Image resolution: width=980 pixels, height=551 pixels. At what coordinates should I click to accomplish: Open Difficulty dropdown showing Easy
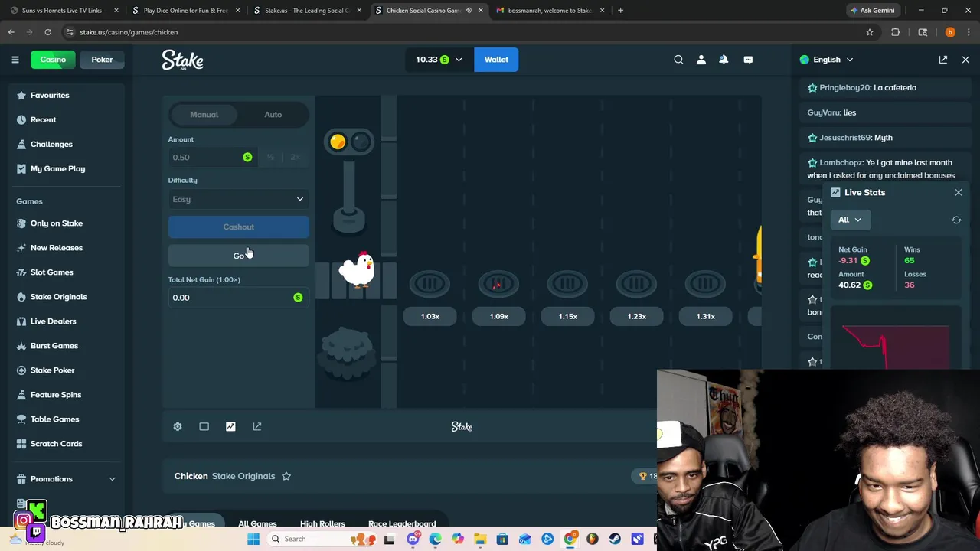(238, 199)
